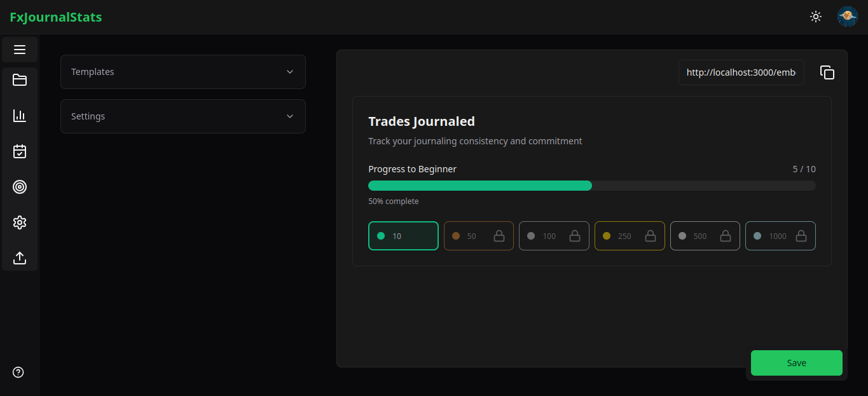868x396 pixels.
Task: Open the user avatar profile menu
Action: click(847, 17)
